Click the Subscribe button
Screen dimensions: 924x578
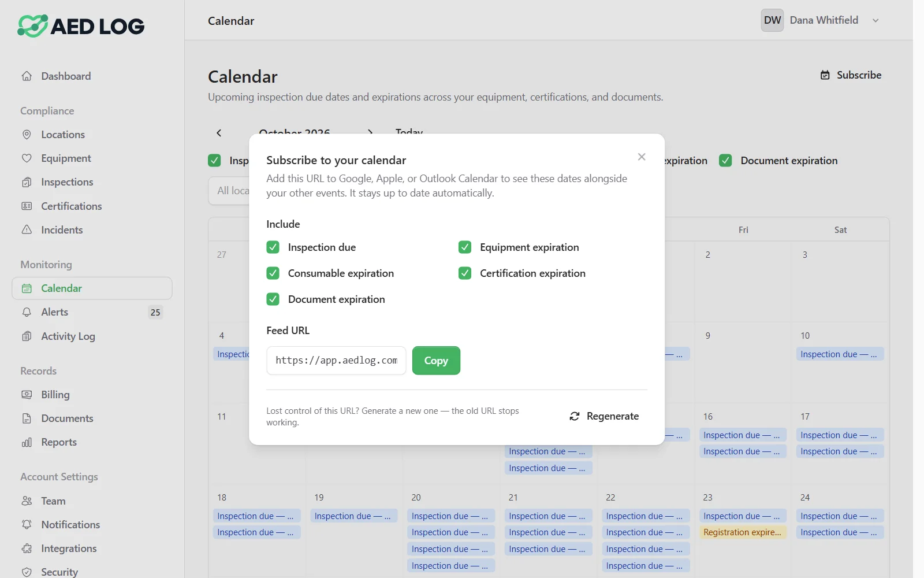coord(851,75)
